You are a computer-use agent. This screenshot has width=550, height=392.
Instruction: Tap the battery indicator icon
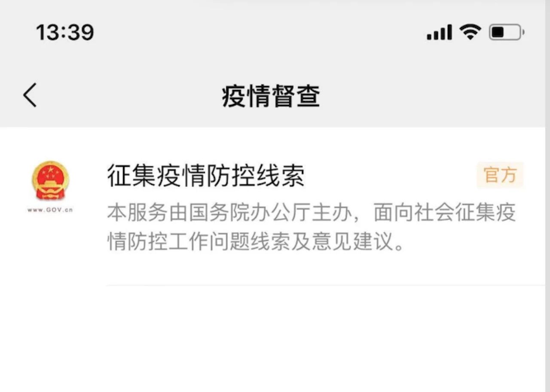pos(507,32)
